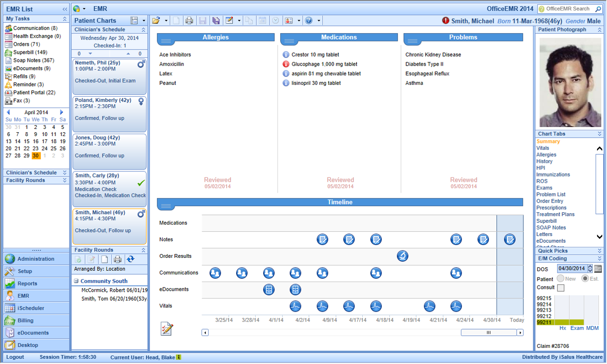The width and height of the screenshot is (607, 364).
Task: Click the Billing navigation button
Action: pyautogui.click(x=37, y=320)
